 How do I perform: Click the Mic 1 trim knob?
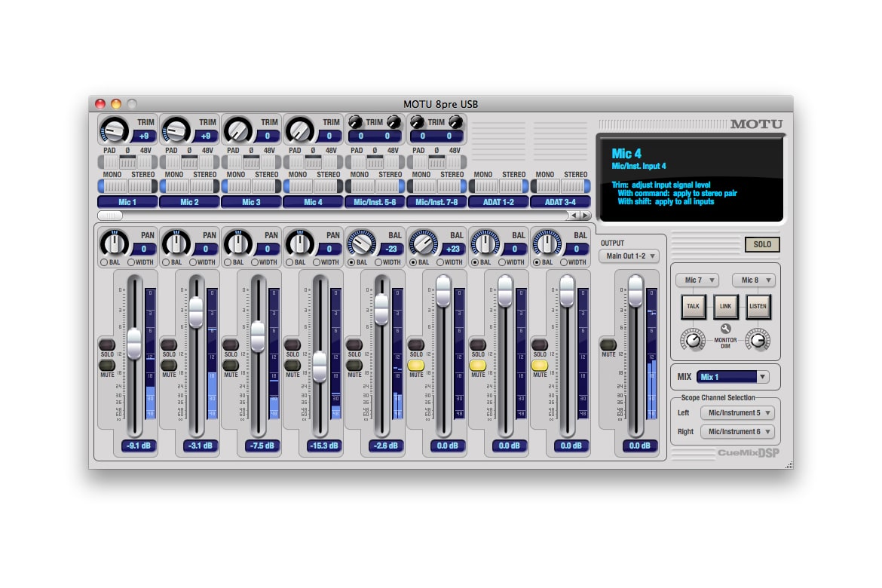click(x=114, y=130)
